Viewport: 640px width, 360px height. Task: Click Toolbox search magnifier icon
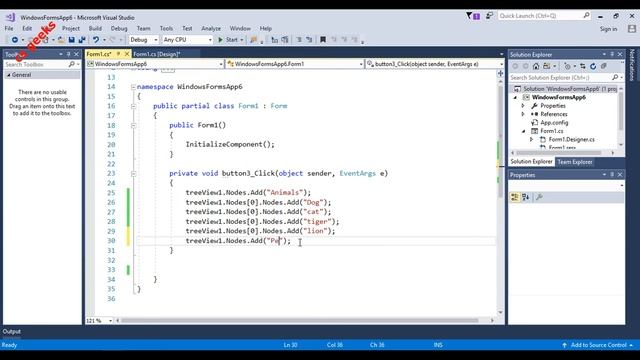[71, 64]
